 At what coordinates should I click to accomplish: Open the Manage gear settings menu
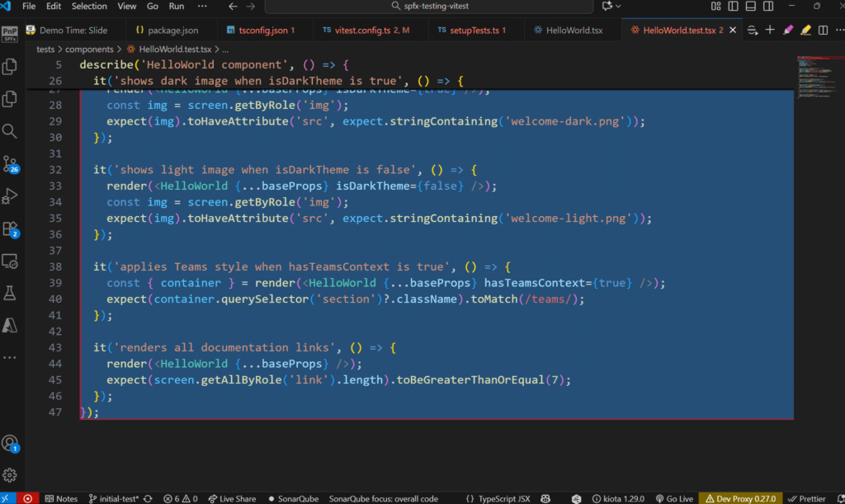point(10,475)
